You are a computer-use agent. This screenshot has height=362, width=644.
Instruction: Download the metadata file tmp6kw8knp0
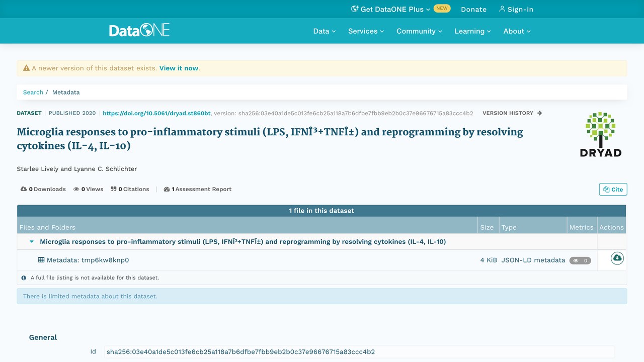click(617, 258)
